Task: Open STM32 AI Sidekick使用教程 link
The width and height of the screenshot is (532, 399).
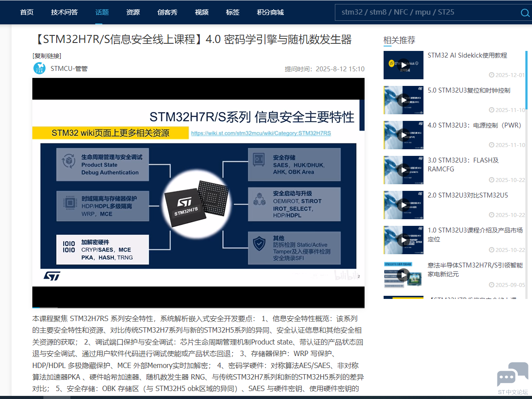Action: point(467,55)
